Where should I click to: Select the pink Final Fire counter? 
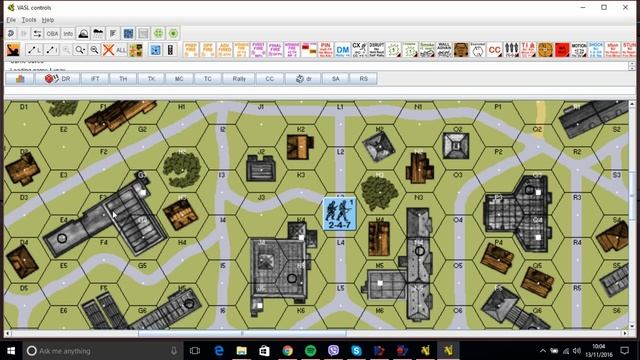[x=275, y=49]
